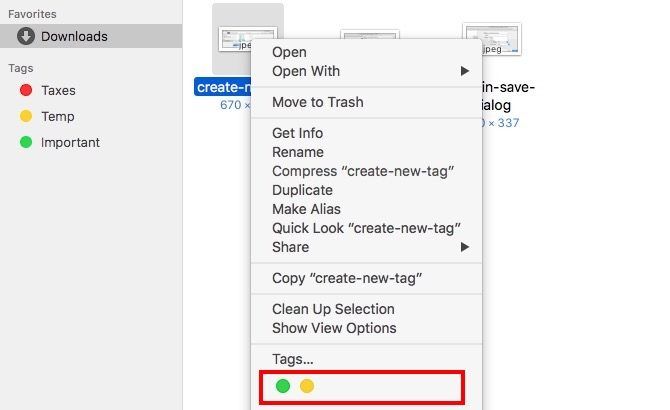This screenshot has width=670, height=410.
Task: Select the yellow Temp tag dot
Action: (x=26, y=116)
